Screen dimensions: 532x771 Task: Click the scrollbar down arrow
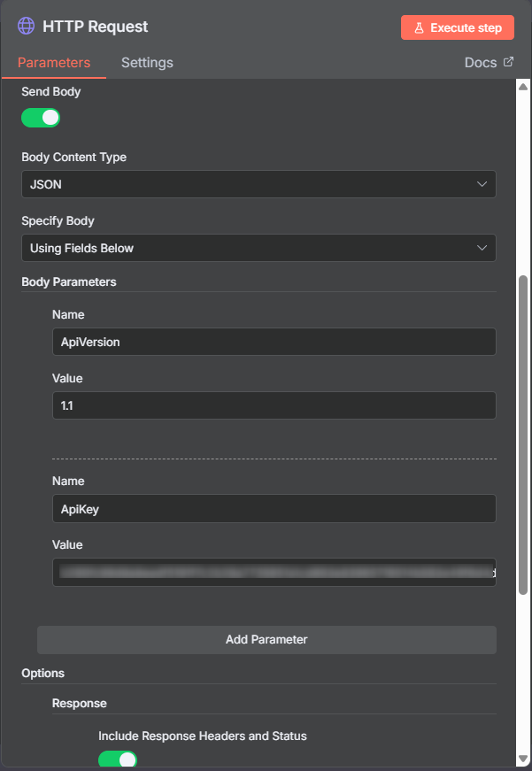[x=522, y=759]
